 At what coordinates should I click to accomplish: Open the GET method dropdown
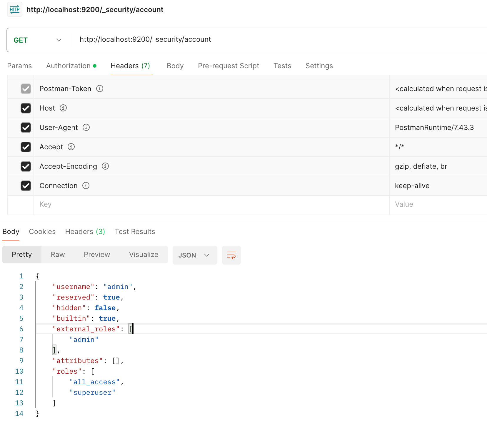click(38, 40)
